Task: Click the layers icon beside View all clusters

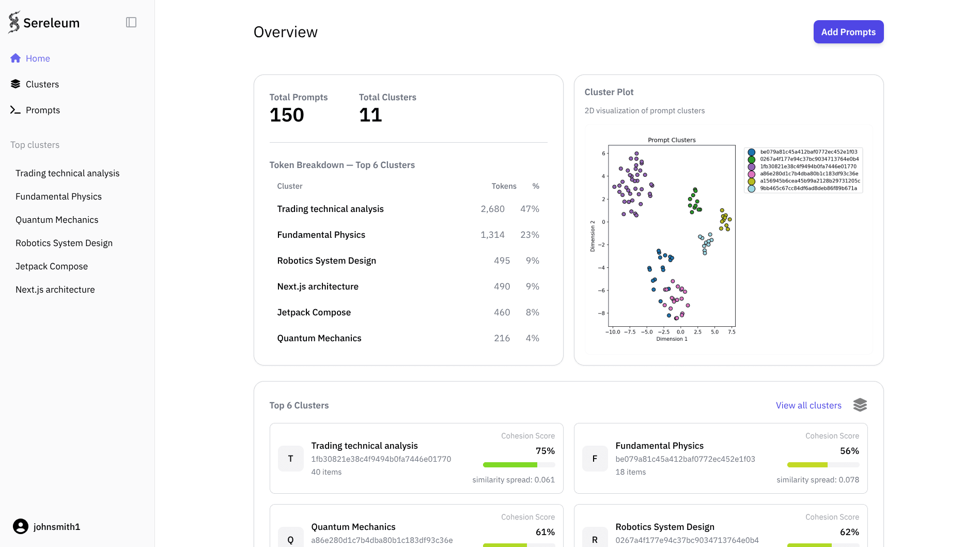Action: tap(860, 405)
